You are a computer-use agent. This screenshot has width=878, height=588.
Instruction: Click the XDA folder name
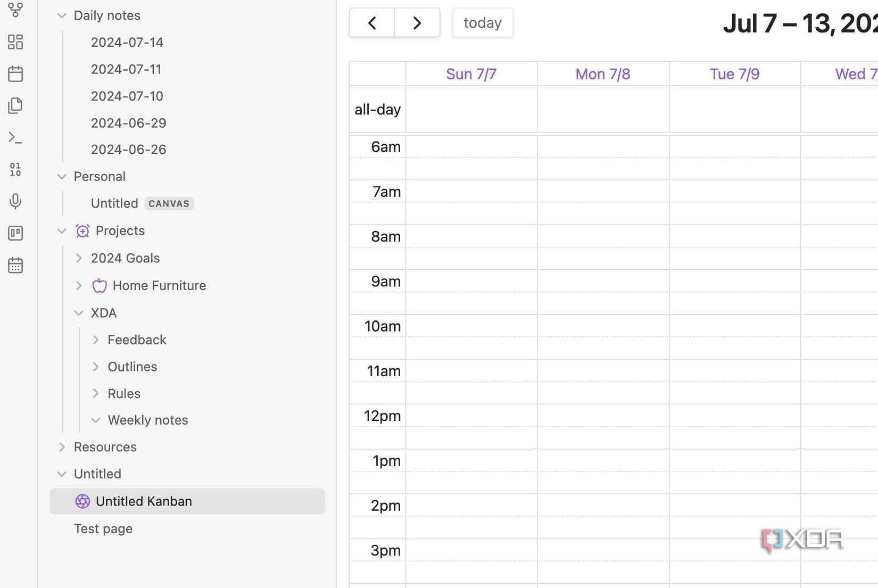click(x=104, y=313)
